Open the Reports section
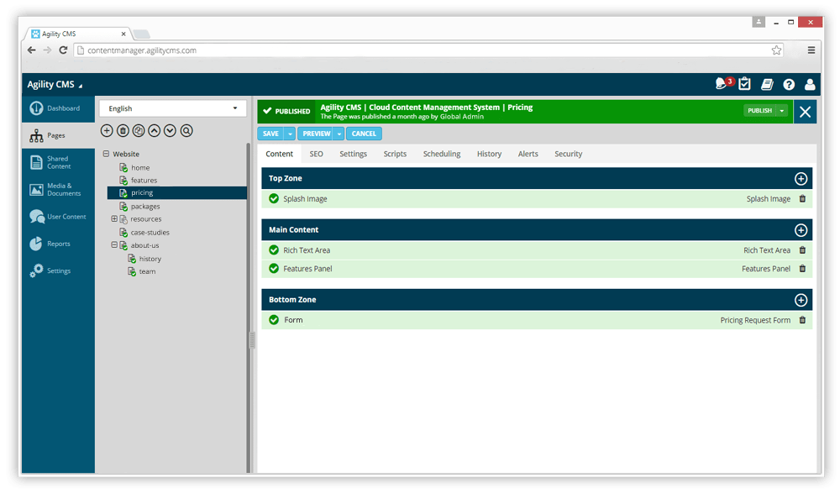Viewport: 840px width, 504px height. point(57,244)
